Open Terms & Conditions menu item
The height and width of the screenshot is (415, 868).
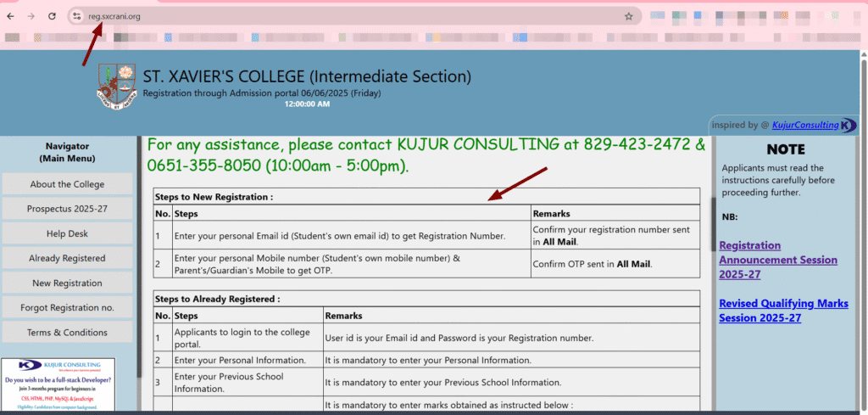click(x=67, y=333)
